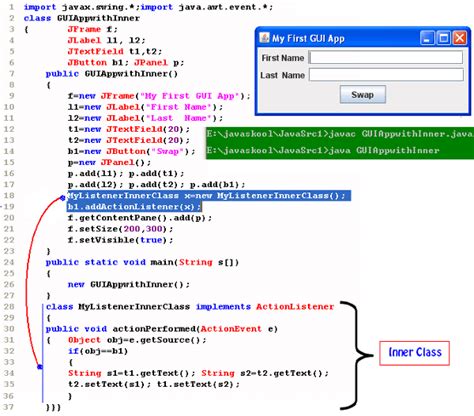Click the 'public GUIAppwithInner()' constructor line
The image size is (474, 416).
tap(112, 74)
